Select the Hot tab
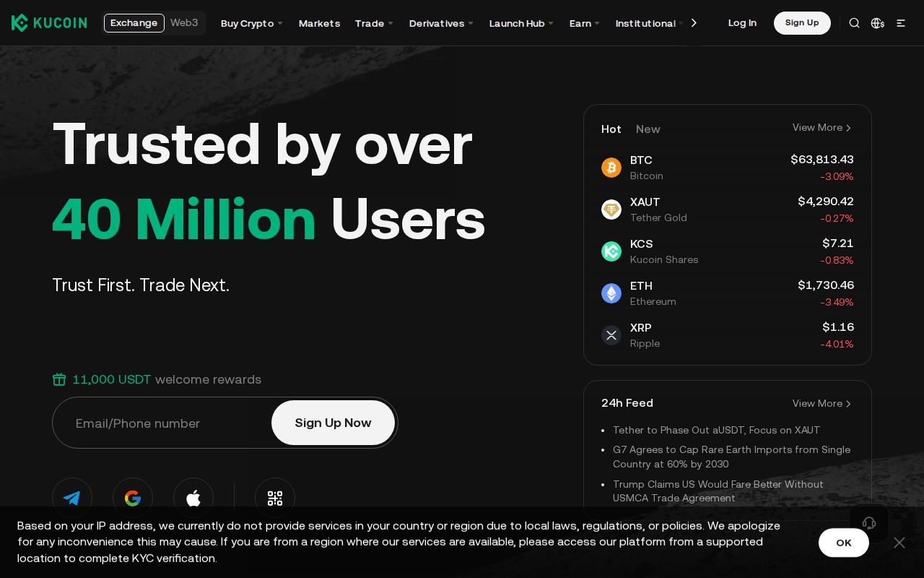Viewport: 924px width, 578px height. click(611, 129)
